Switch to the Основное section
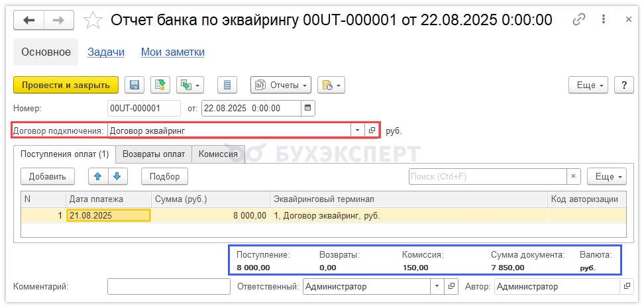 pos(46,52)
